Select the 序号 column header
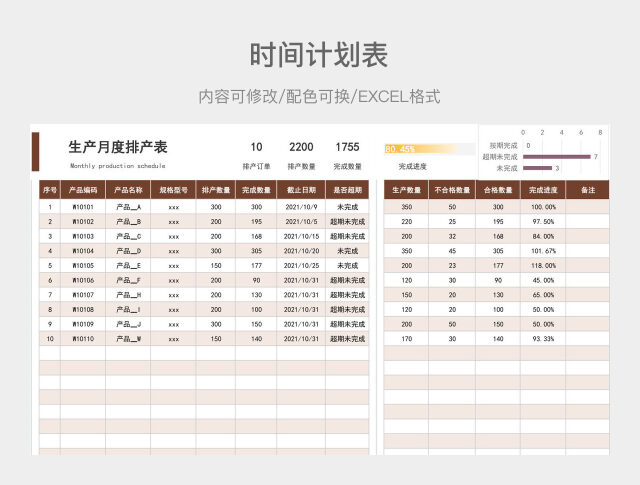The height and width of the screenshot is (485, 640). tap(50, 190)
